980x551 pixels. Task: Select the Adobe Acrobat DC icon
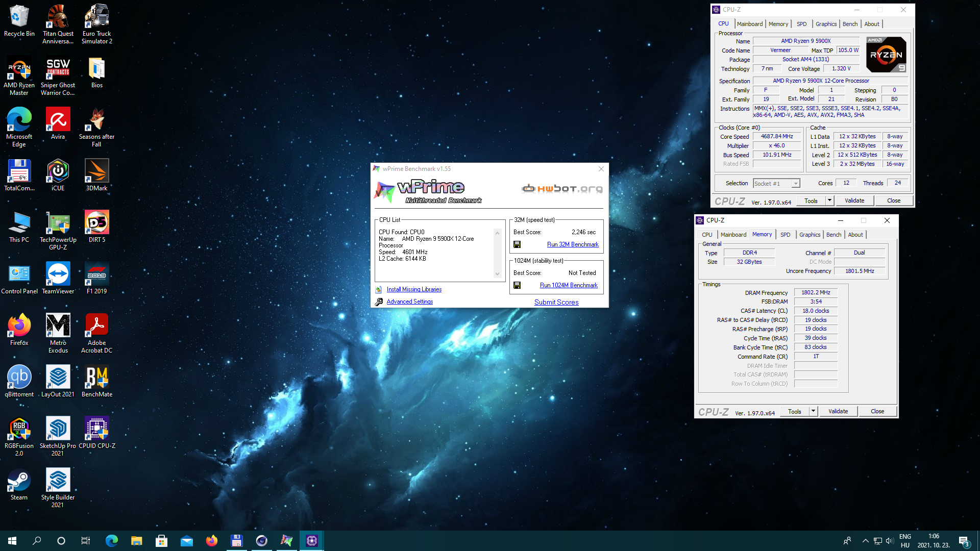coord(96,334)
